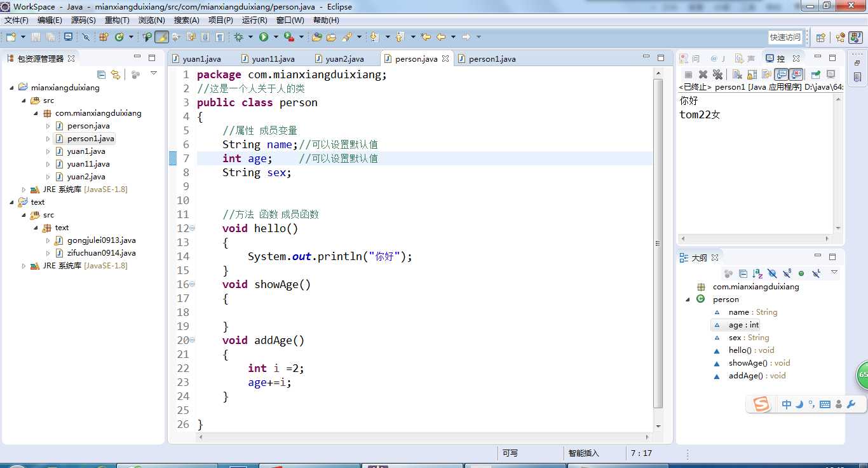
Task: Click the editor vertical scrollbar
Action: coord(658,243)
